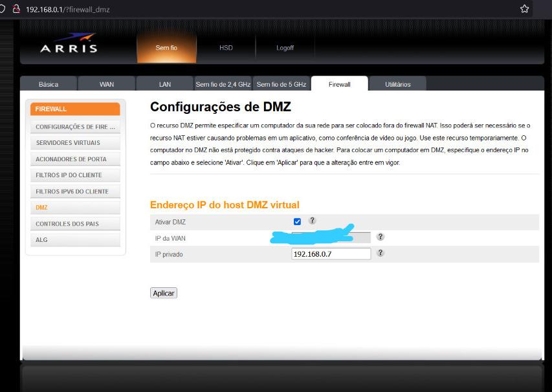Select the Sem fio top navigation item
This screenshot has width=552, height=392.
(x=166, y=47)
